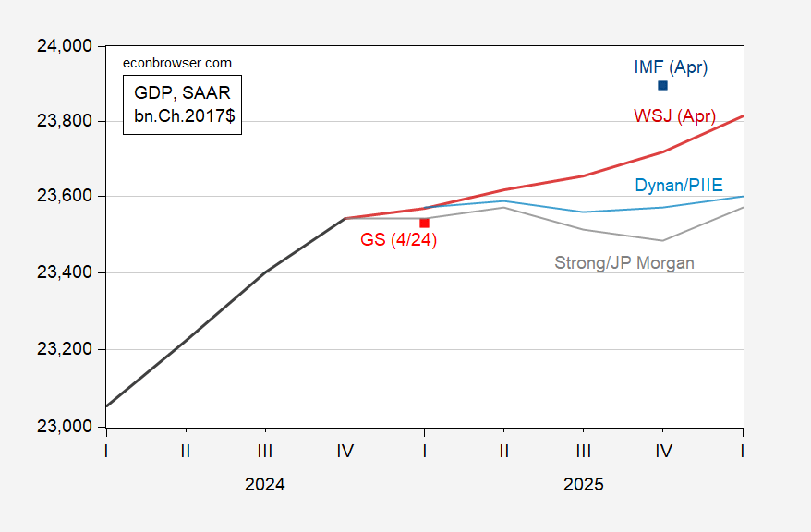Select the 'WSJ (Apr)' label

point(675,115)
